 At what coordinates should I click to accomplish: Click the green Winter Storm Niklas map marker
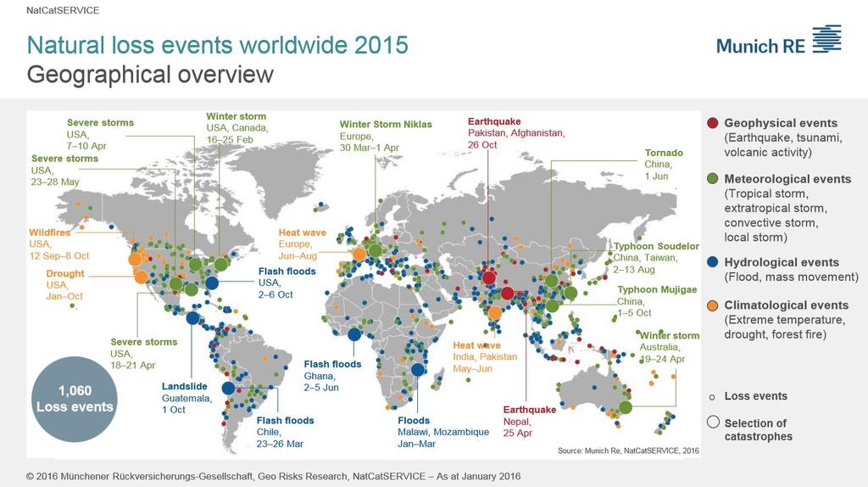pyautogui.click(x=376, y=250)
